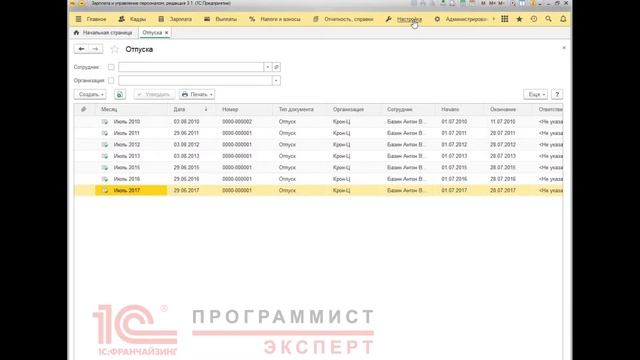This screenshot has width=640, height=360.
Task: Expand the Сотрудник field dropdown arrow
Action: coord(268,67)
